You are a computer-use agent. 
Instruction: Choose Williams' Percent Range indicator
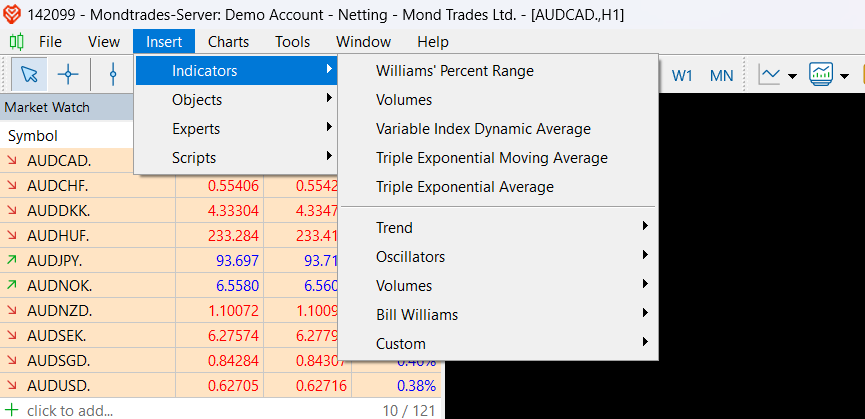pyautogui.click(x=454, y=71)
